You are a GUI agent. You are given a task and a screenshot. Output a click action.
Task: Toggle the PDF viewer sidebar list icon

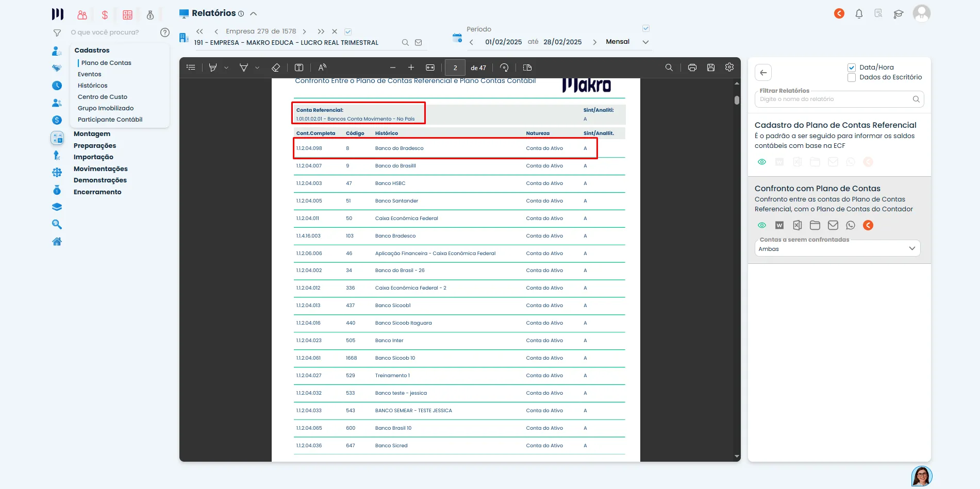[191, 68]
